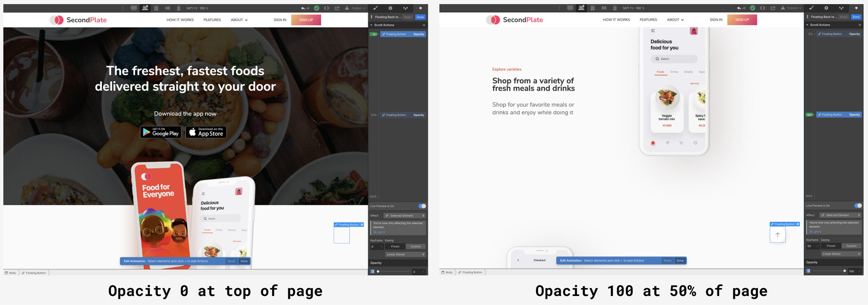The image size is (868, 305).
Task: Open Style brush panel tab in right screenshot
Action: point(811,8)
